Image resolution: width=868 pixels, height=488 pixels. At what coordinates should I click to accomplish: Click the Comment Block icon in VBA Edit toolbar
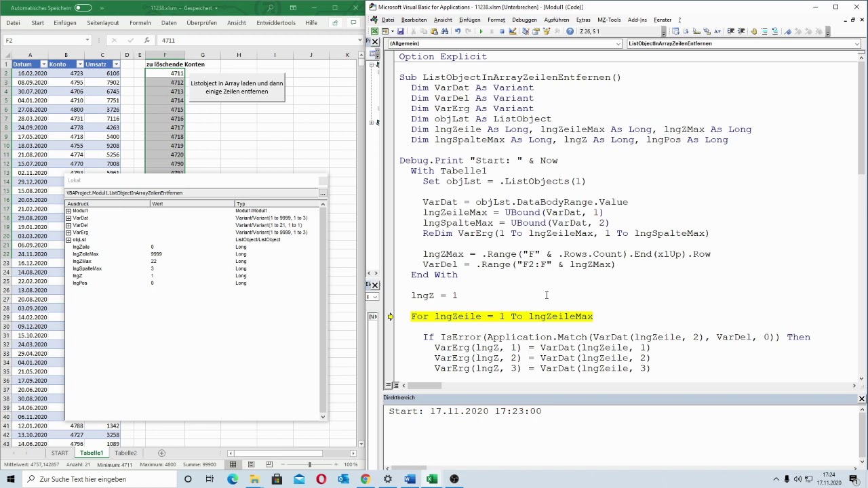pos(764,31)
